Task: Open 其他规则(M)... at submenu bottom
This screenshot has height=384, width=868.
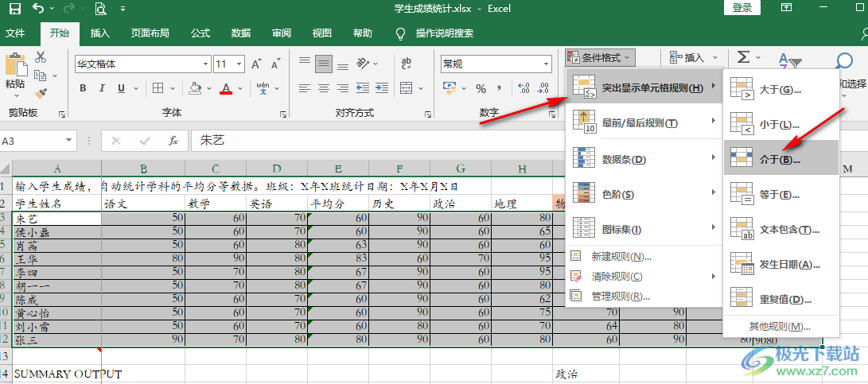Action: [780, 327]
